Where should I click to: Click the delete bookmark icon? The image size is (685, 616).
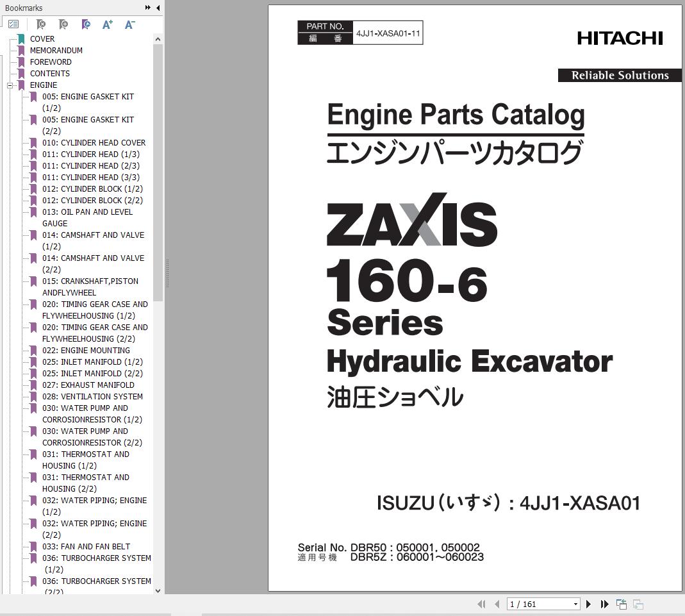tap(40, 24)
